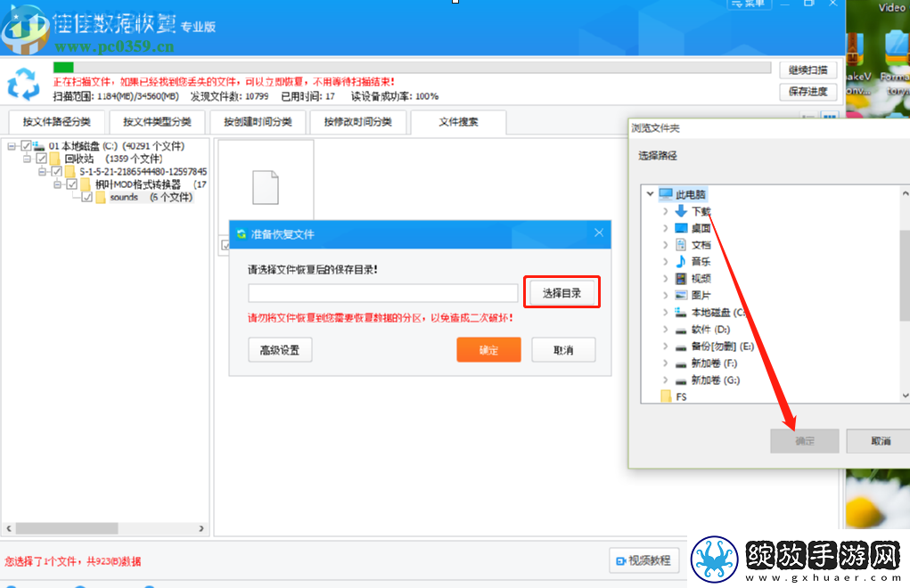Viewport: 910px width, 588px height.
Task: Click the 选择目录 button
Action: pyautogui.click(x=562, y=293)
